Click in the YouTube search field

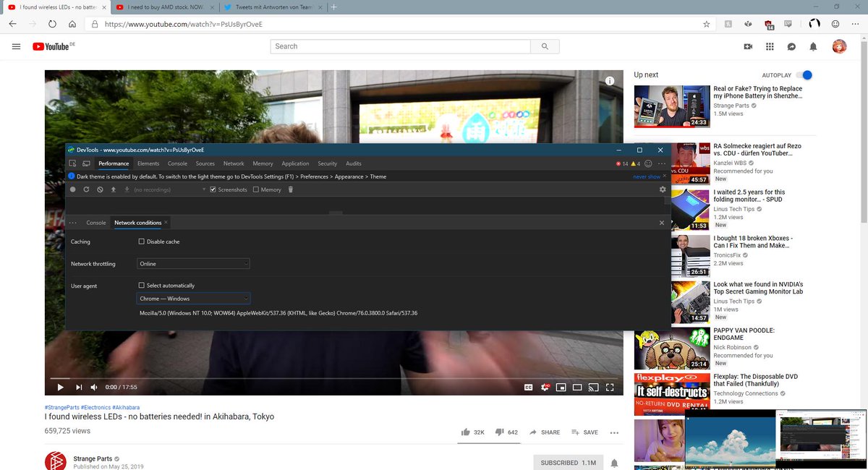click(x=400, y=46)
